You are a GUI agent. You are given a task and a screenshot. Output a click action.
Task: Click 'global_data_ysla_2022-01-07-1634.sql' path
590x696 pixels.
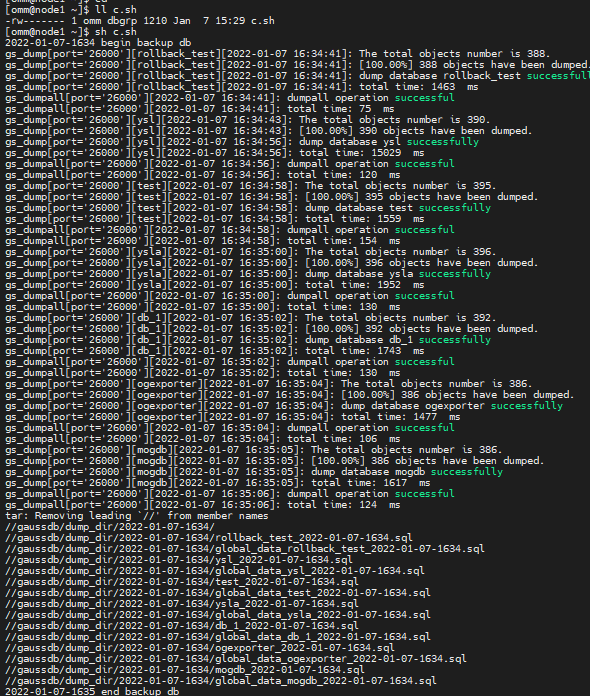pyautogui.click(x=218, y=615)
